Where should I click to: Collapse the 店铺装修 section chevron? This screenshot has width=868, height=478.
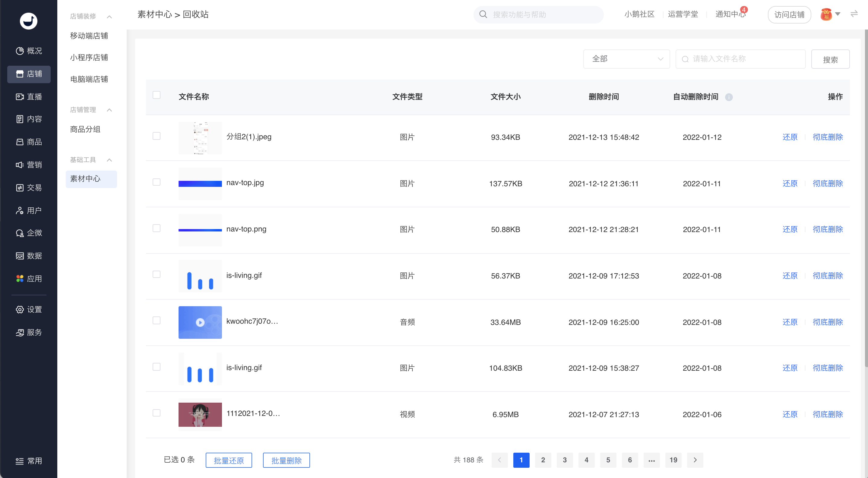tap(109, 17)
